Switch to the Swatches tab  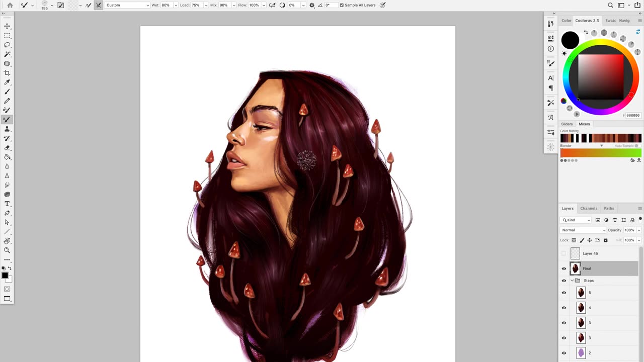coord(611,21)
